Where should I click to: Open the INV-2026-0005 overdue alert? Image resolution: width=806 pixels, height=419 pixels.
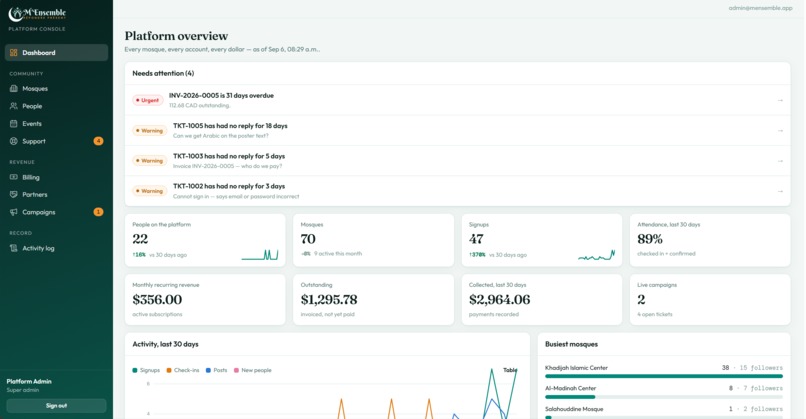tap(457, 100)
